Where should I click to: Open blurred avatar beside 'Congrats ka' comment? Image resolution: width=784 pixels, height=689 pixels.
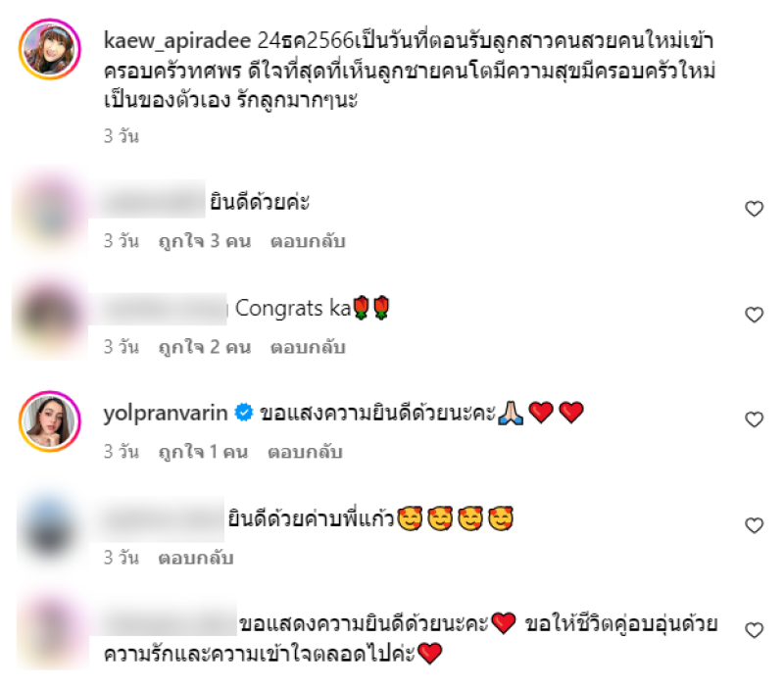click(x=50, y=316)
